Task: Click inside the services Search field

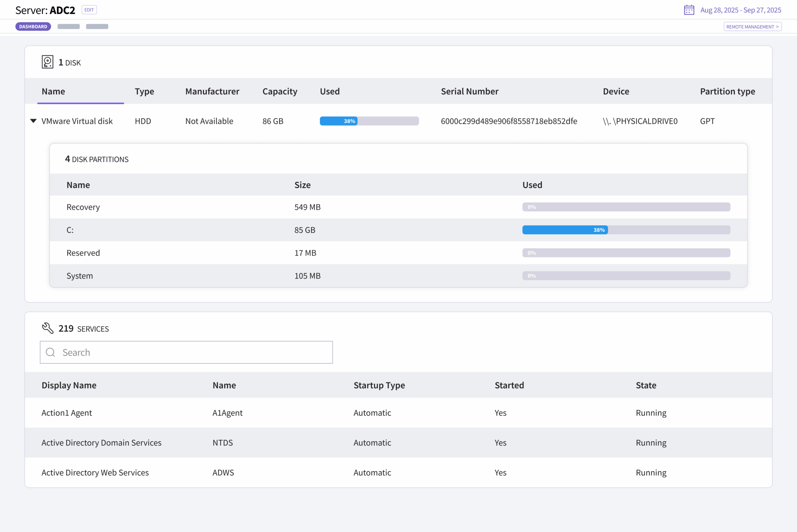Action: 186,352
